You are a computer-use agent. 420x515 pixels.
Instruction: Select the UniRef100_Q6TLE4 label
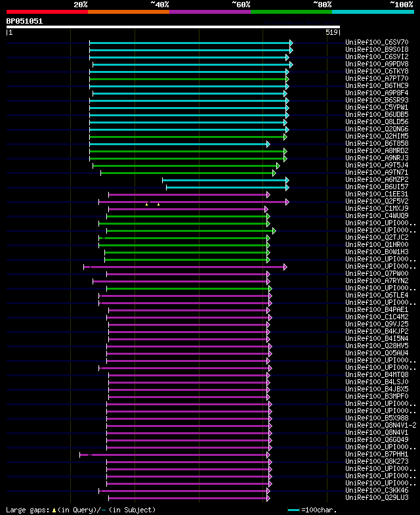[x=377, y=296]
